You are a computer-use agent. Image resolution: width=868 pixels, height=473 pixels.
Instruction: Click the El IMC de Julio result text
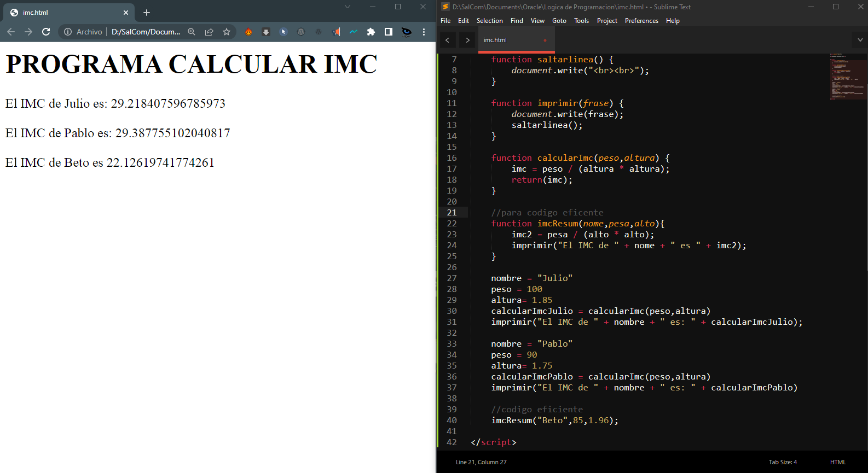115,103
